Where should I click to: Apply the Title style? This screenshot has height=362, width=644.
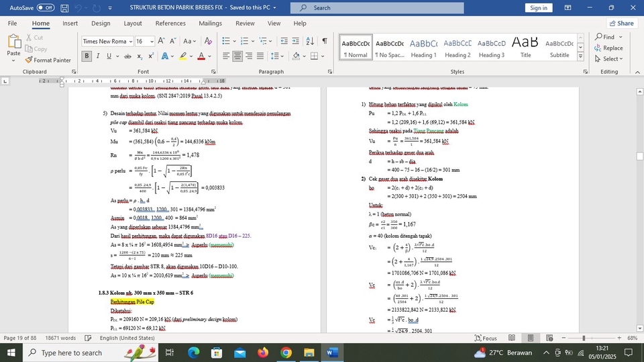[x=525, y=48]
